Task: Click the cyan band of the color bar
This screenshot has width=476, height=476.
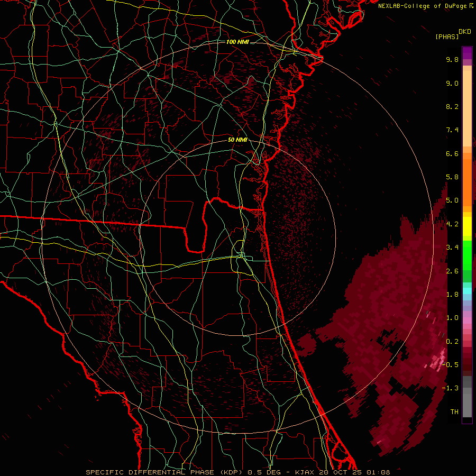Action: point(467,291)
